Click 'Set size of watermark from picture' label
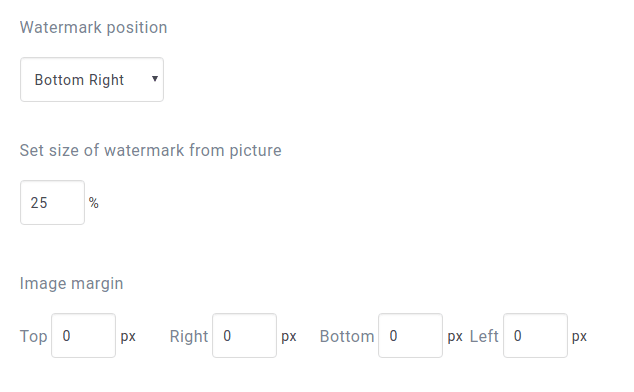 (x=150, y=150)
